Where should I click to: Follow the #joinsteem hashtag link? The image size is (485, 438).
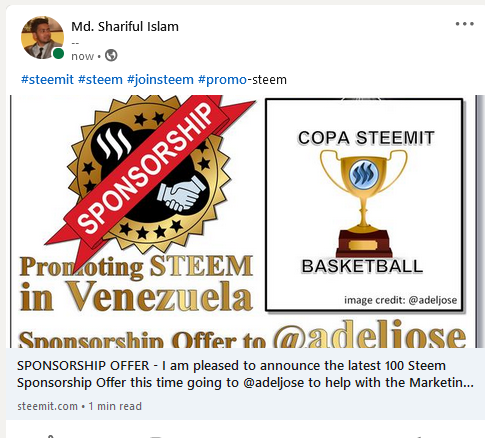(160, 80)
